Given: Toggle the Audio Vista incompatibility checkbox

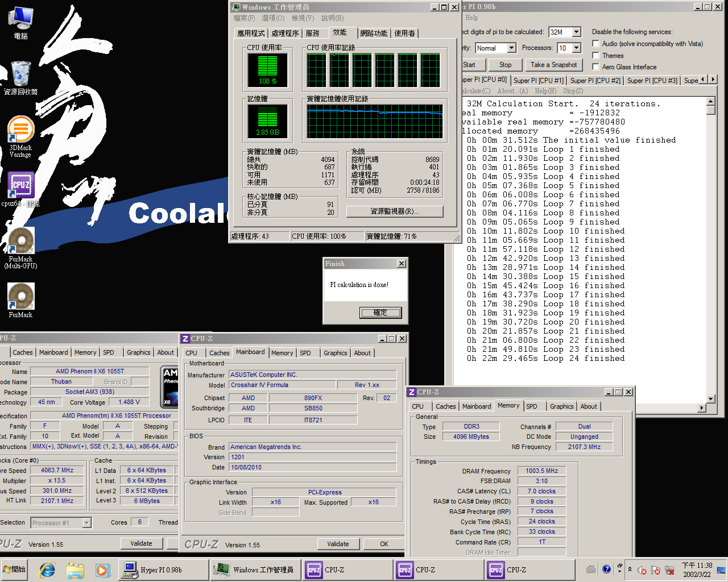Looking at the screenshot, I should [596, 44].
